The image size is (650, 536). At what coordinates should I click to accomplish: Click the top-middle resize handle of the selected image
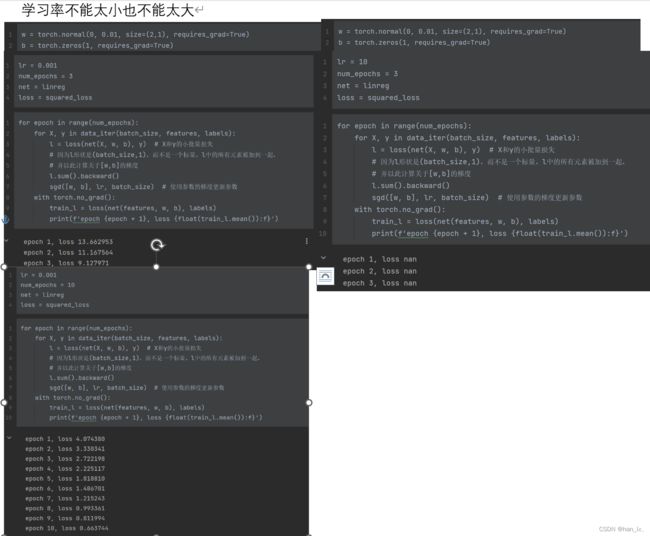[x=156, y=267]
